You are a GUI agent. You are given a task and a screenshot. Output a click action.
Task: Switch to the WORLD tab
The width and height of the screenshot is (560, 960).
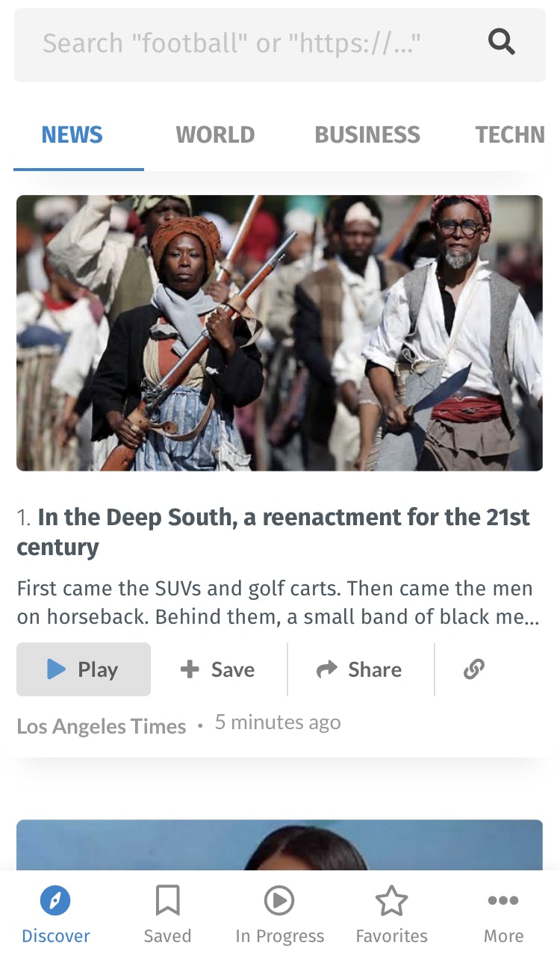(x=216, y=135)
